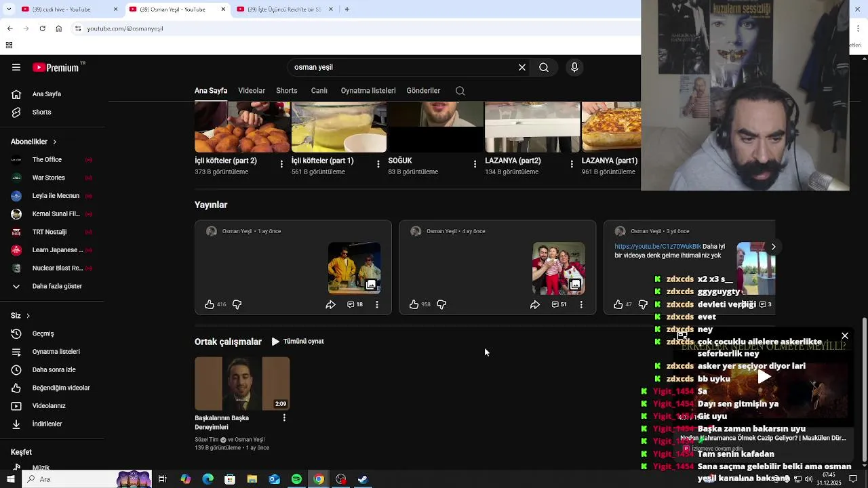The height and width of the screenshot is (488, 868).
Task: Like the post from 1 ay önce
Action: pyautogui.click(x=210, y=304)
